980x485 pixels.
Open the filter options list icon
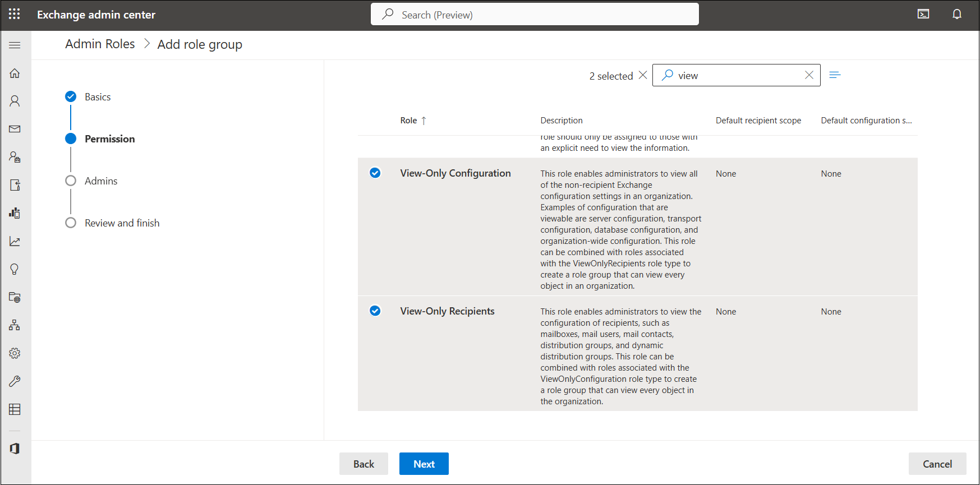[834, 75]
